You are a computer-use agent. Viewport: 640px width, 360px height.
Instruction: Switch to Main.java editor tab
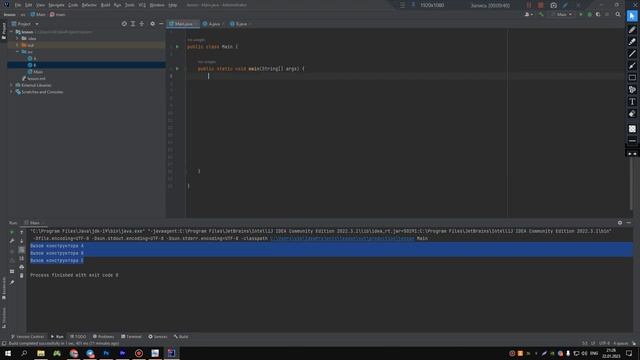[183, 24]
